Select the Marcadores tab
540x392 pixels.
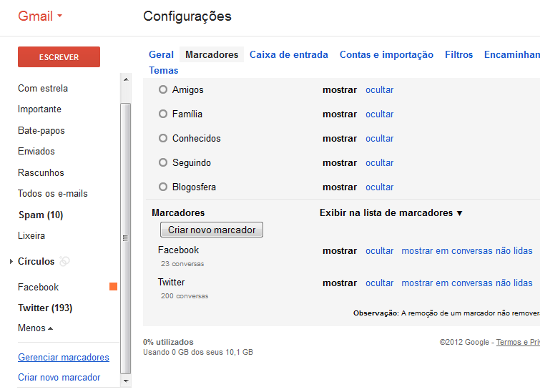(x=212, y=54)
